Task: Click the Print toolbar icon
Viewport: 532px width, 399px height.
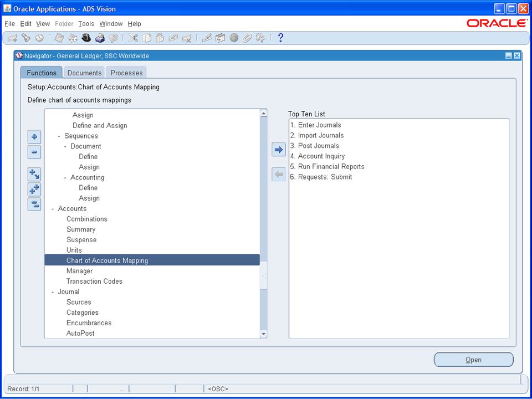Action: [x=100, y=38]
